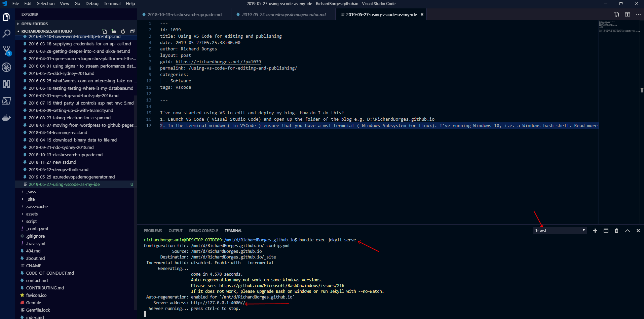The height and width of the screenshot is (319, 644).
Task: Open the Remote terminal activity bar icon
Action: tap(6, 101)
